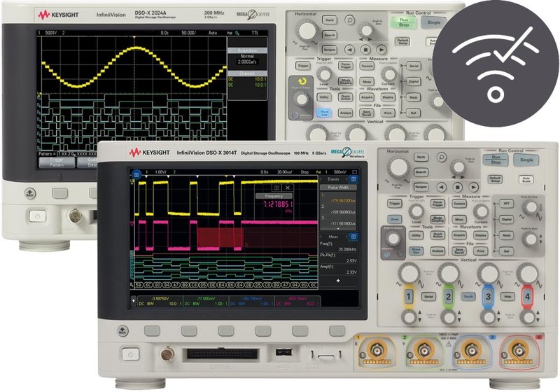Viewport: 560px width, 392px height.
Task: Toggle the magnifier zoom key on 3014T
Action: pos(442,157)
